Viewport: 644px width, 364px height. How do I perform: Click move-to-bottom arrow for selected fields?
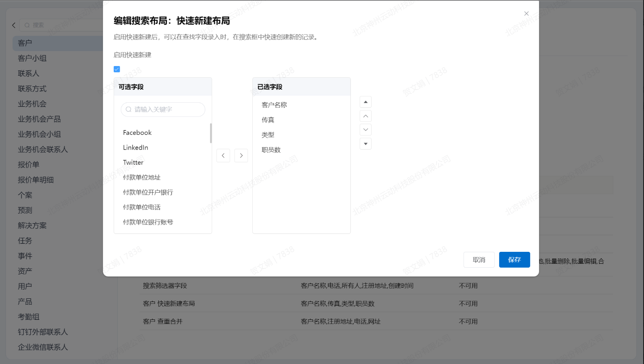point(365,144)
